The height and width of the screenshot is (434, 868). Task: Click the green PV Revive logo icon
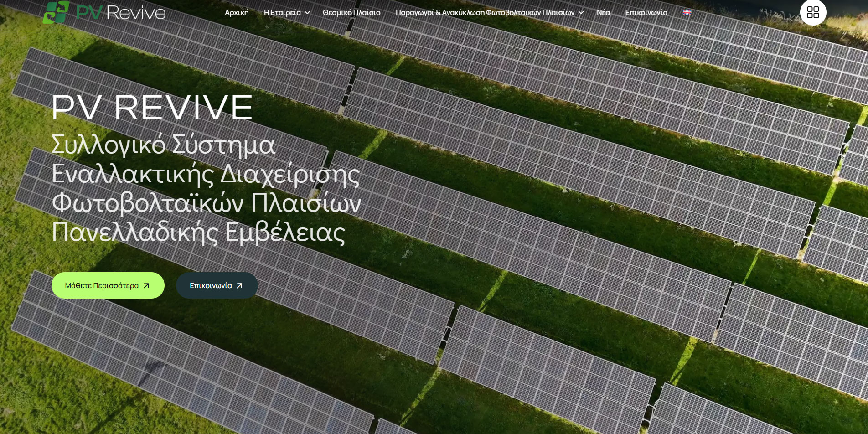click(56, 12)
